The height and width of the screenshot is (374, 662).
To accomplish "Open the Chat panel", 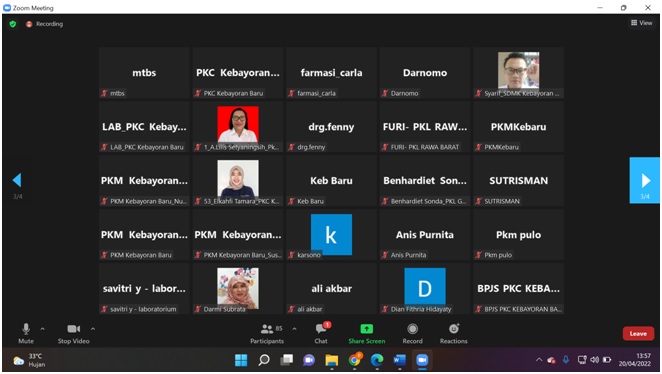I will pos(321,333).
